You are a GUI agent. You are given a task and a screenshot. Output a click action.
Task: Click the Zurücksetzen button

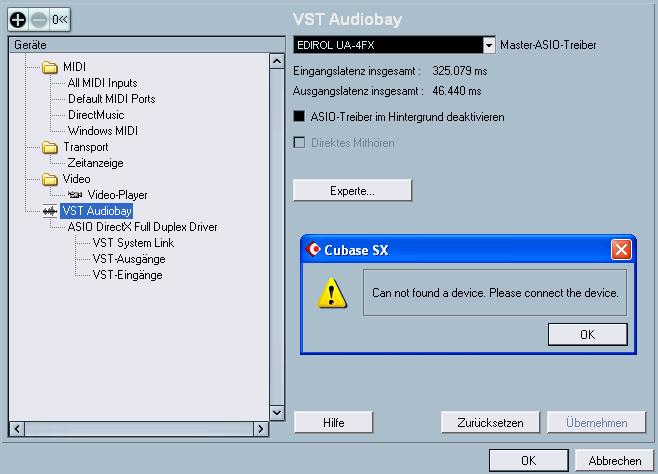pos(490,422)
